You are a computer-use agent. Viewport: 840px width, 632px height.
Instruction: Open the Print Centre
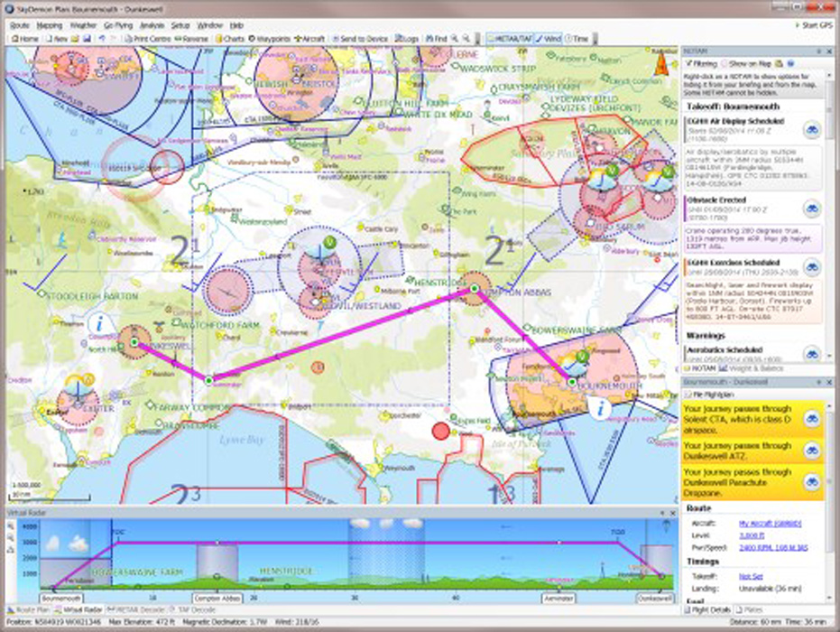pos(147,39)
